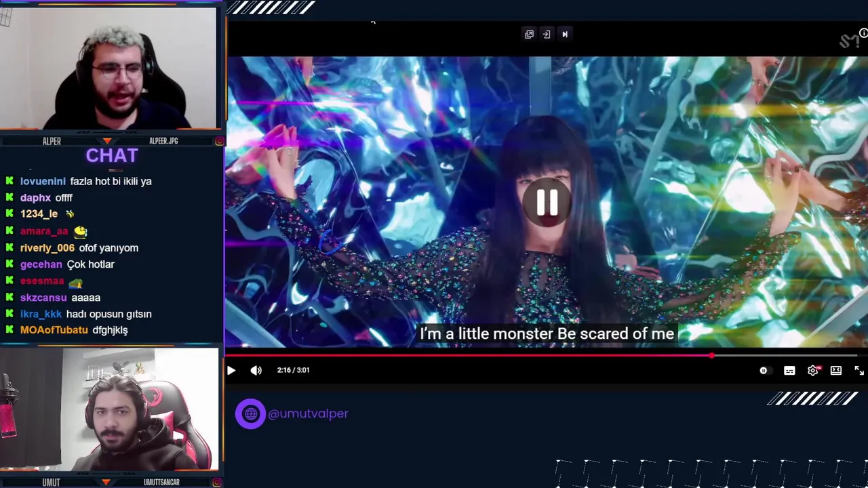
Task: Click the CHAT heading
Action: pos(112,156)
